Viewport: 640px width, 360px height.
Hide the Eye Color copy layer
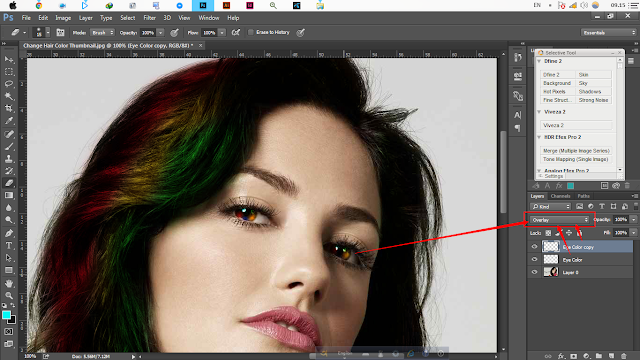(x=534, y=247)
